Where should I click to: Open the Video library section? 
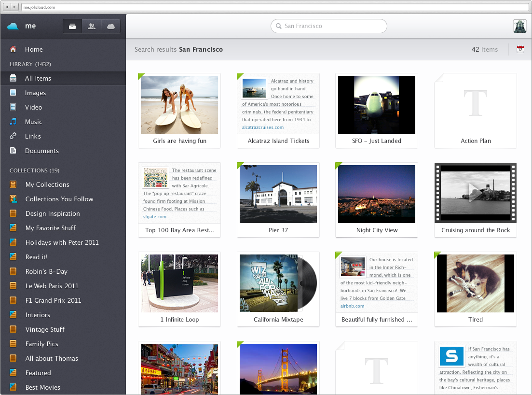point(33,107)
